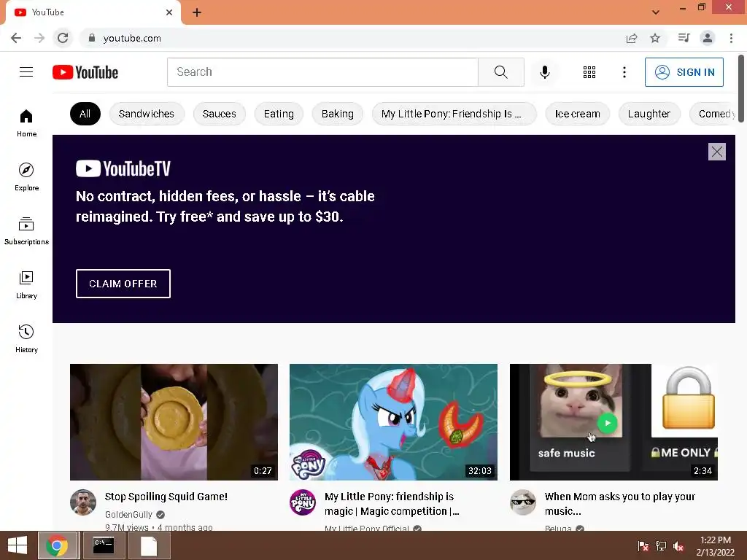Select the Comedy filter chip
The width and height of the screenshot is (747, 560).
pos(713,114)
